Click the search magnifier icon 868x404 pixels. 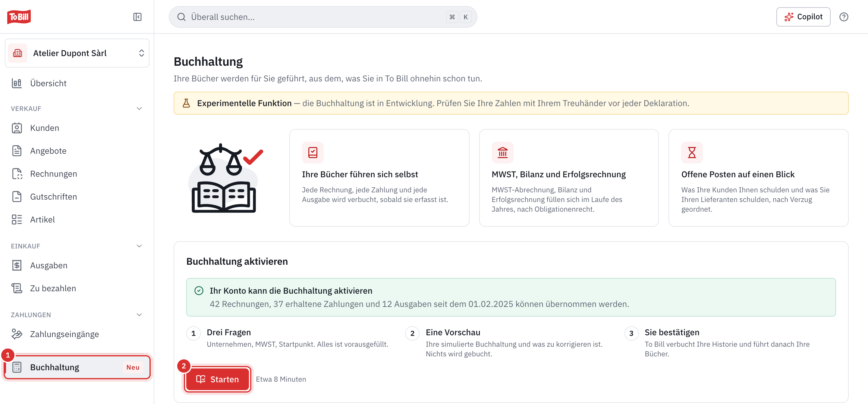point(181,17)
